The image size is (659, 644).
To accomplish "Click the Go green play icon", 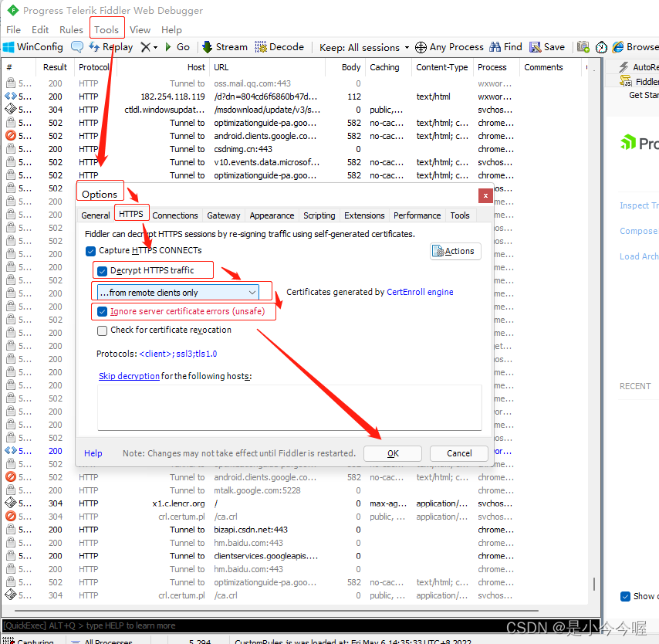I will tap(168, 46).
